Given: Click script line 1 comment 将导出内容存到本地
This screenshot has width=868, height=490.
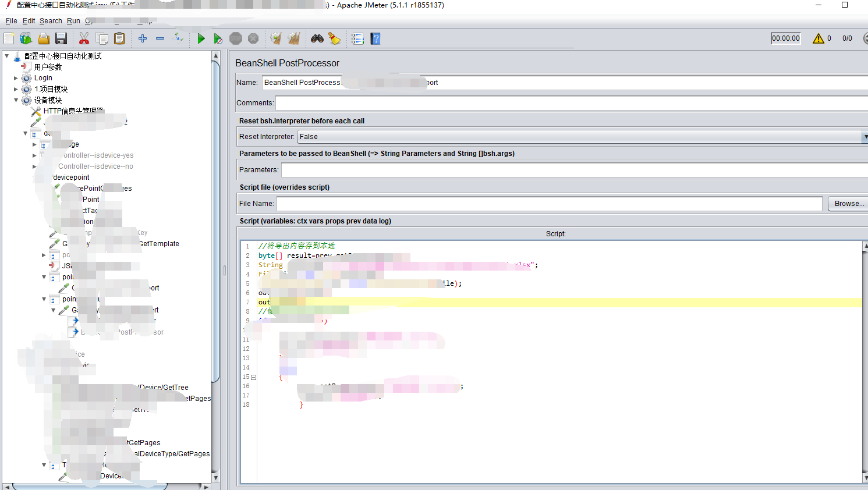Looking at the screenshot, I should [296, 246].
